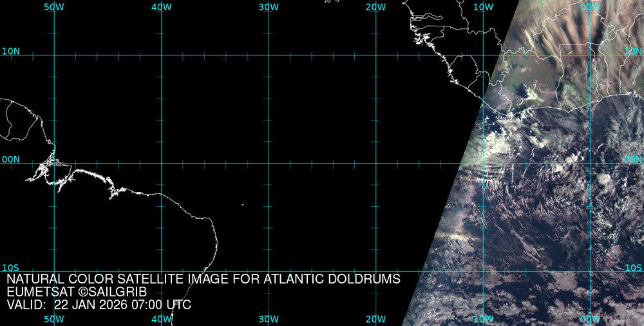This screenshot has height=326, width=644.
Task: Click grid intersection of 10W and equator
Action: [x=483, y=163]
